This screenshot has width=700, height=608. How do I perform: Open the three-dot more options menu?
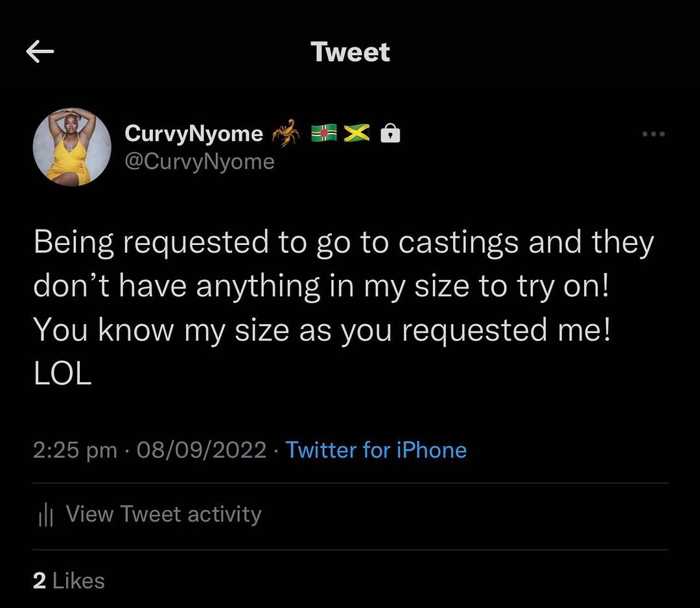coord(653,134)
